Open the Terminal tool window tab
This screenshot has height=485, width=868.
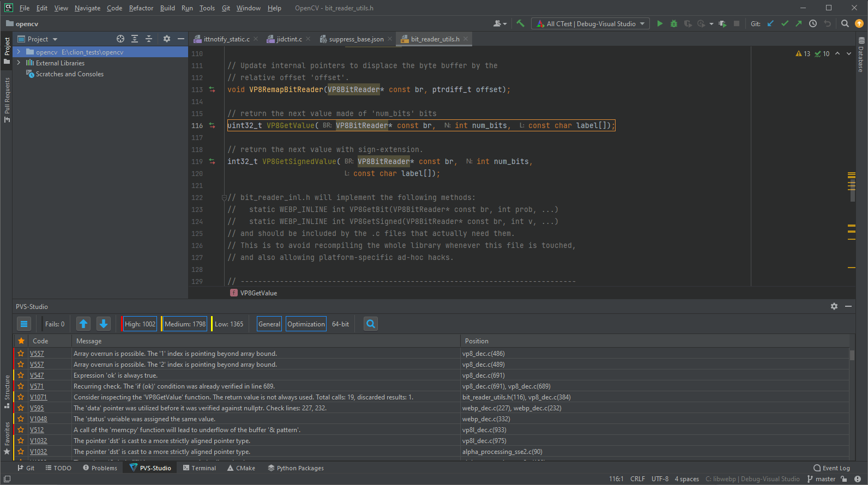pyautogui.click(x=200, y=468)
